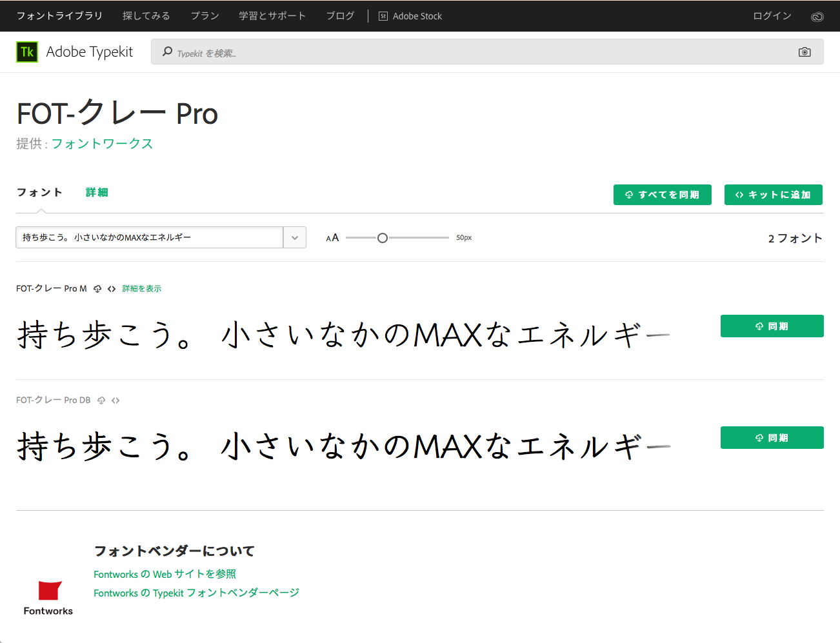Open フォントワークス foundry link
Viewport: 840px width, 643px height.
click(x=102, y=144)
